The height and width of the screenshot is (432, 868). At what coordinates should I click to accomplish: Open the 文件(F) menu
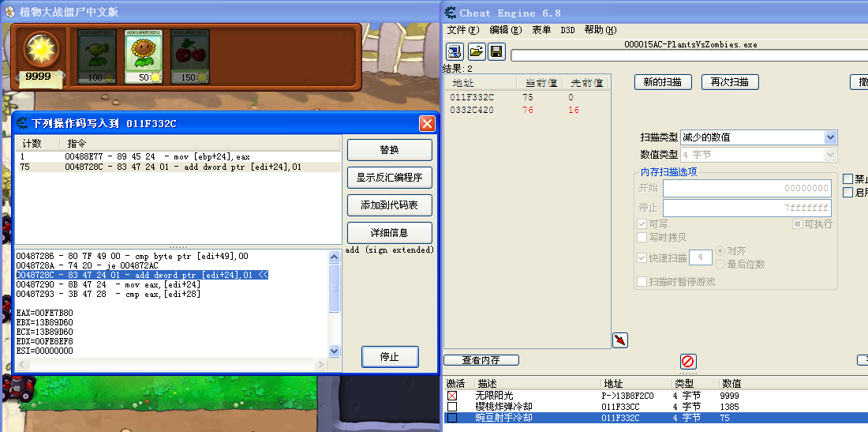tap(462, 30)
